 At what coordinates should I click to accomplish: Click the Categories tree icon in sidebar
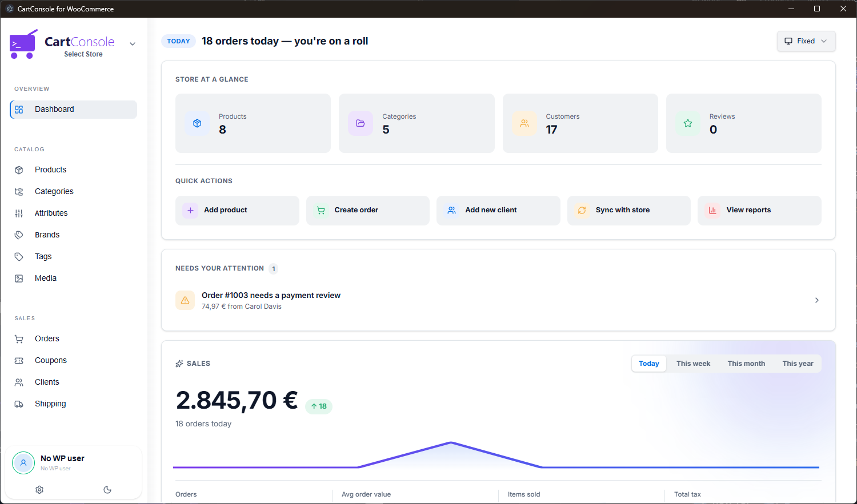(19, 192)
